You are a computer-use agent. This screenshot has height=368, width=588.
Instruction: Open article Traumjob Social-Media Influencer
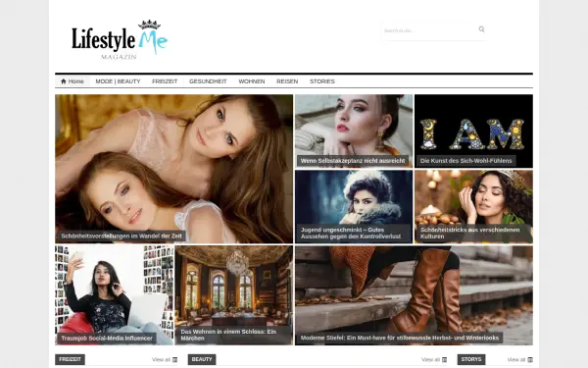107,338
